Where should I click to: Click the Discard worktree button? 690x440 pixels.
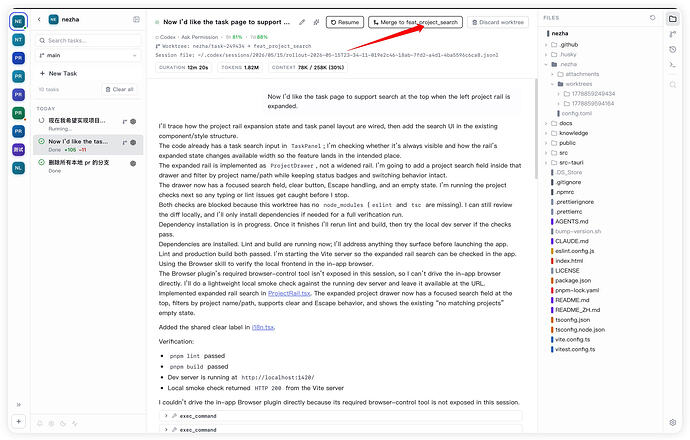498,22
